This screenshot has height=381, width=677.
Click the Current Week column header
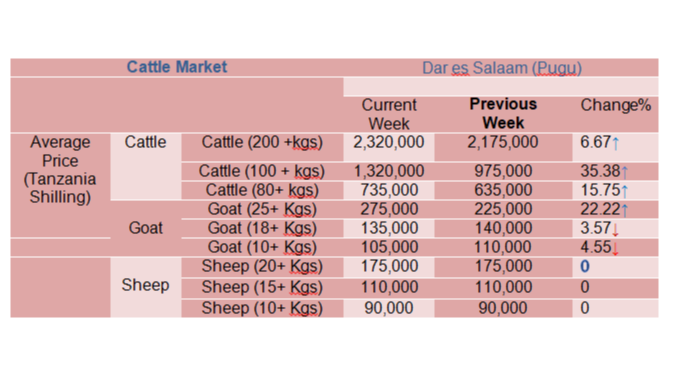[389, 114]
